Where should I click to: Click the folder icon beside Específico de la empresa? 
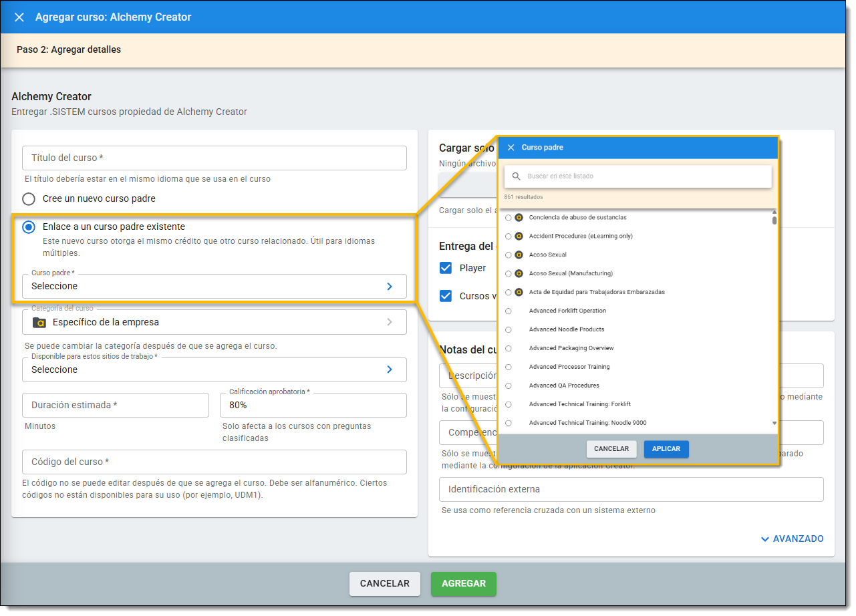point(39,323)
